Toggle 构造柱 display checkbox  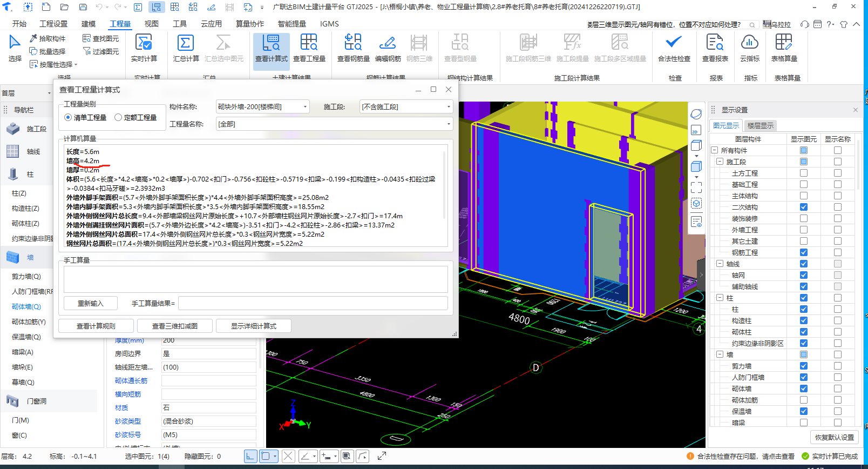point(804,320)
